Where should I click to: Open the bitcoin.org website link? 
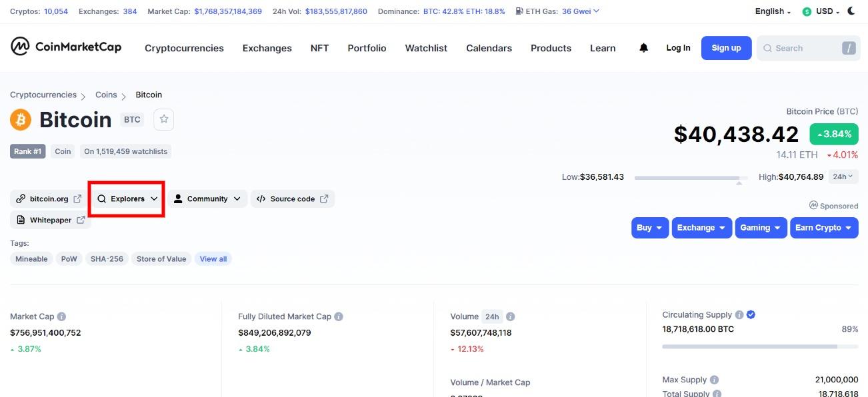pyautogui.click(x=49, y=198)
